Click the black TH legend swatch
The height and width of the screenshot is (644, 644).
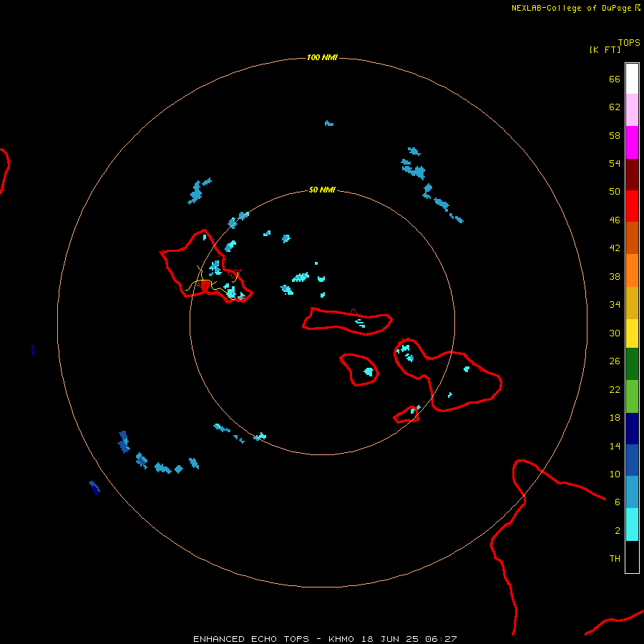[x=632, y=557]
